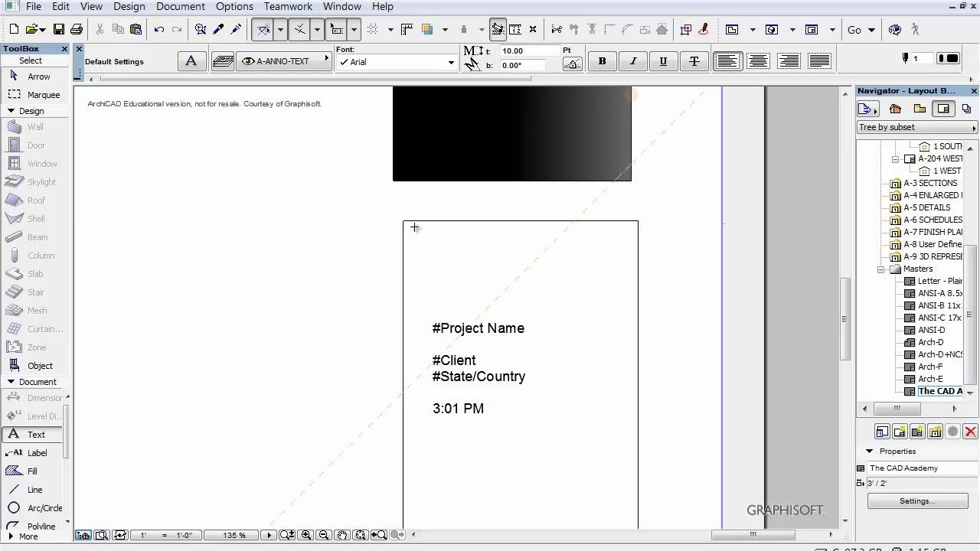Collapse the Document section in ToolBox
This screenshot has height=551, width=980.
coord(11,382)
